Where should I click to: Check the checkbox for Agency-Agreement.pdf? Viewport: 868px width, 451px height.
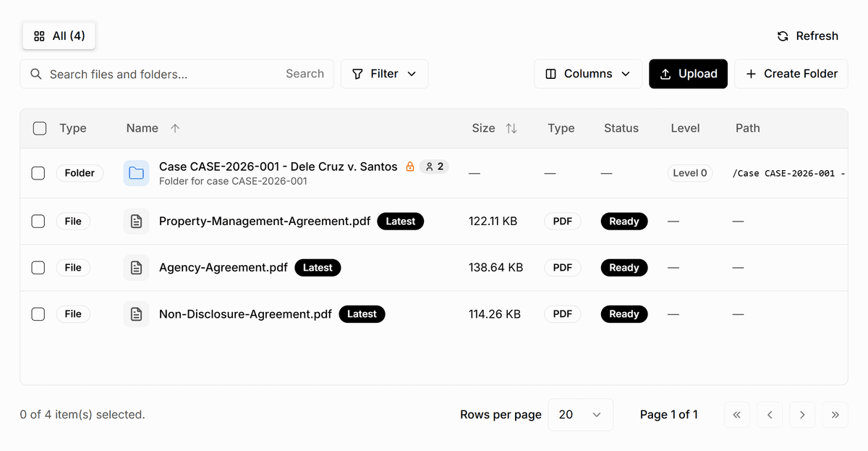(x=38, y=267)
